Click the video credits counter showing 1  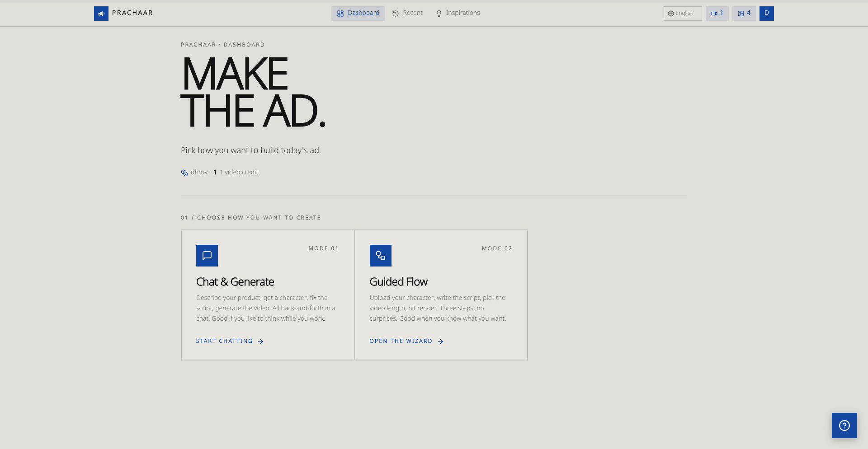[x=717, y=14]
